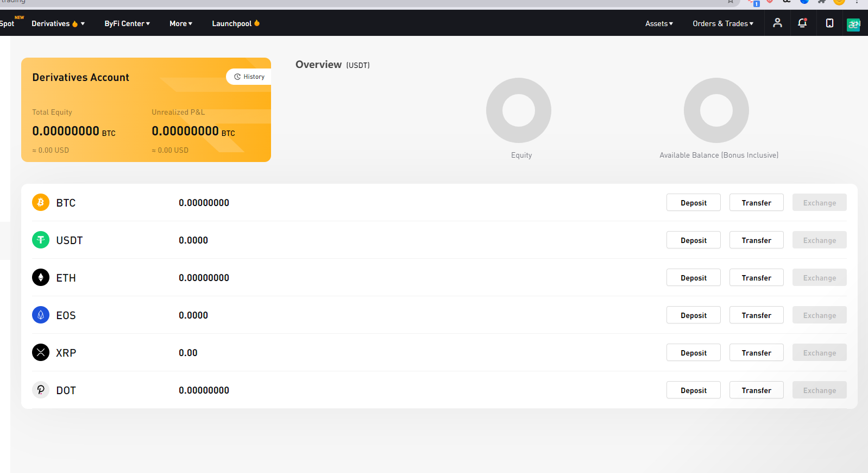This screenshot has width=868, height=473.
Task: Click the Total Equity 0.00000000 BTC value
Action: 74,131
